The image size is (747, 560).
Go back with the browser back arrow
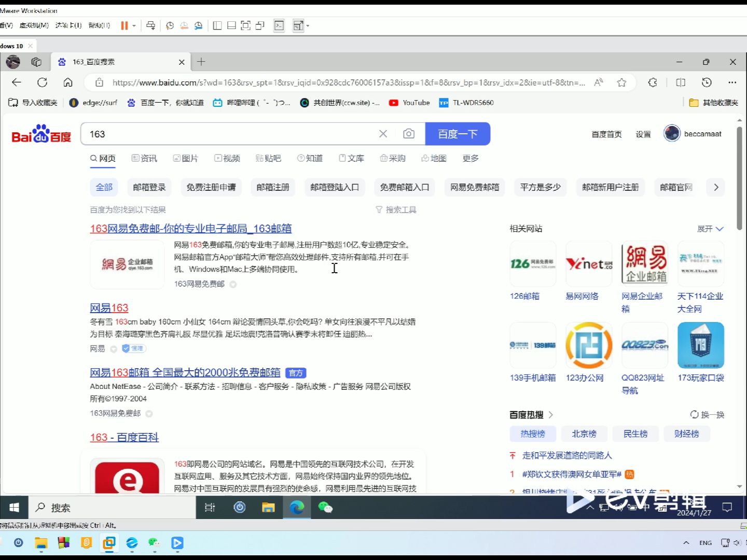[17, 82]
